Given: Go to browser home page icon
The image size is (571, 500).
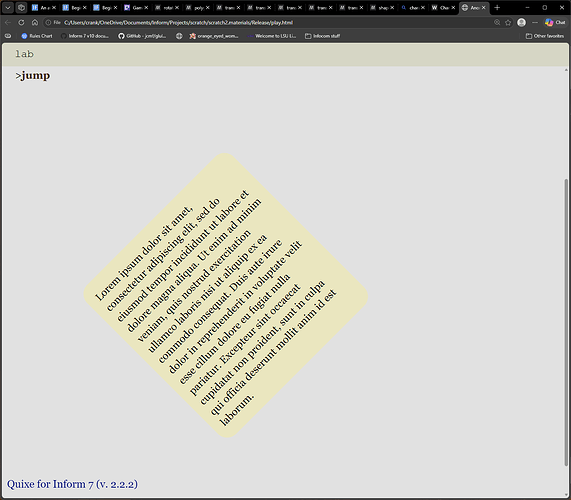Looking at the screenshot, I should 35,23.
